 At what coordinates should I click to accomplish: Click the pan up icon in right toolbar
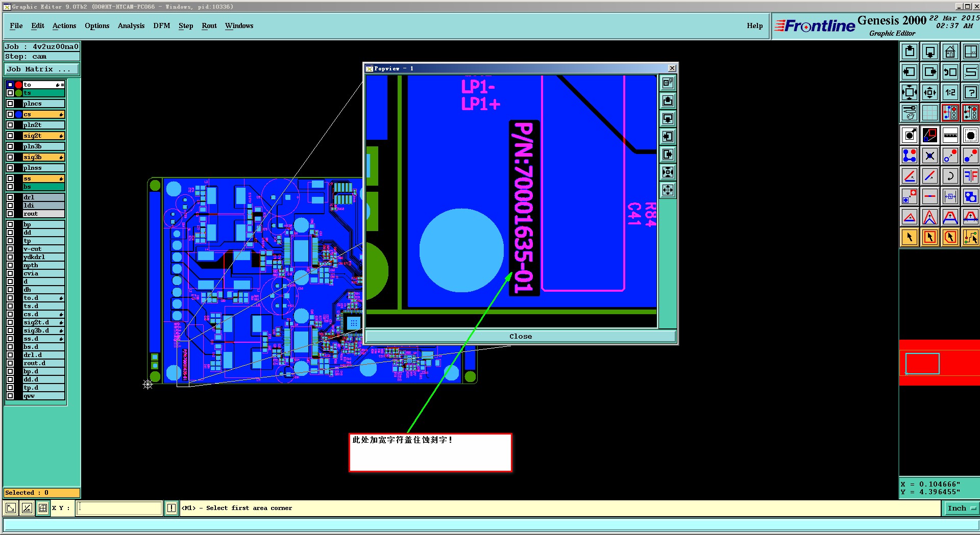(910, 52)
